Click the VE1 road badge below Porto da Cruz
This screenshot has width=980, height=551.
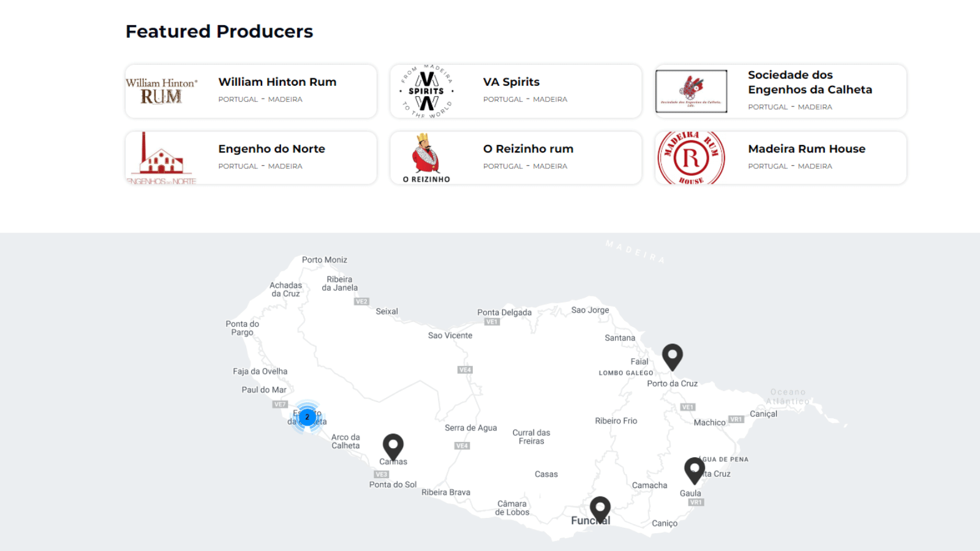[688, 407]
